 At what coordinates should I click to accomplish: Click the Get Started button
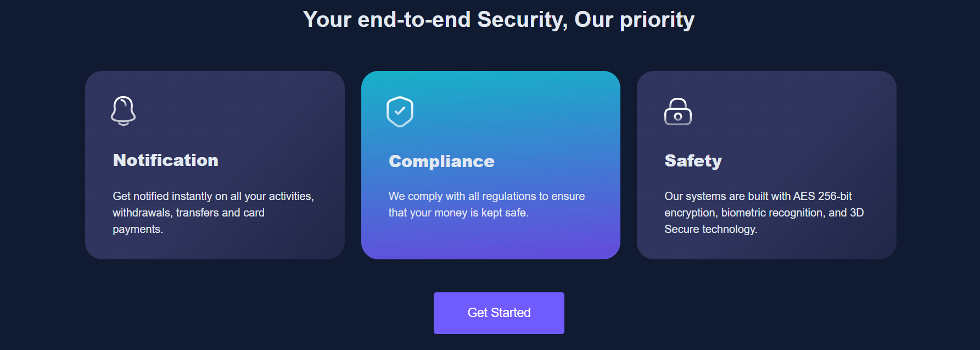(x=499, y=313)
